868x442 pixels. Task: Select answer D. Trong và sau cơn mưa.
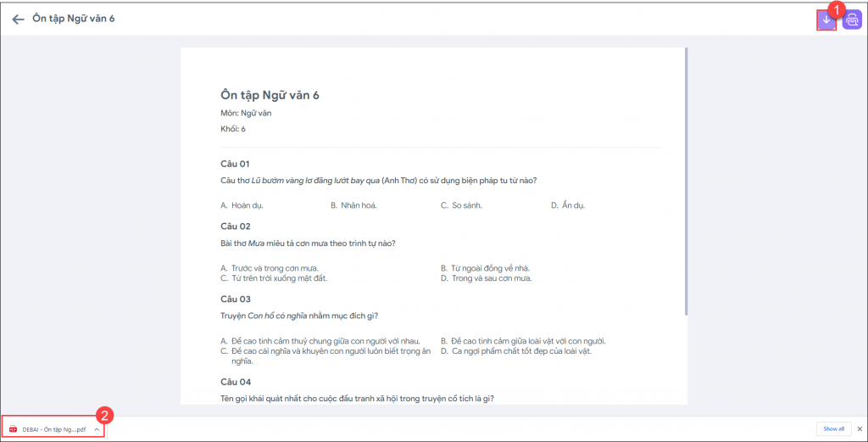click(x=486, y=278)
